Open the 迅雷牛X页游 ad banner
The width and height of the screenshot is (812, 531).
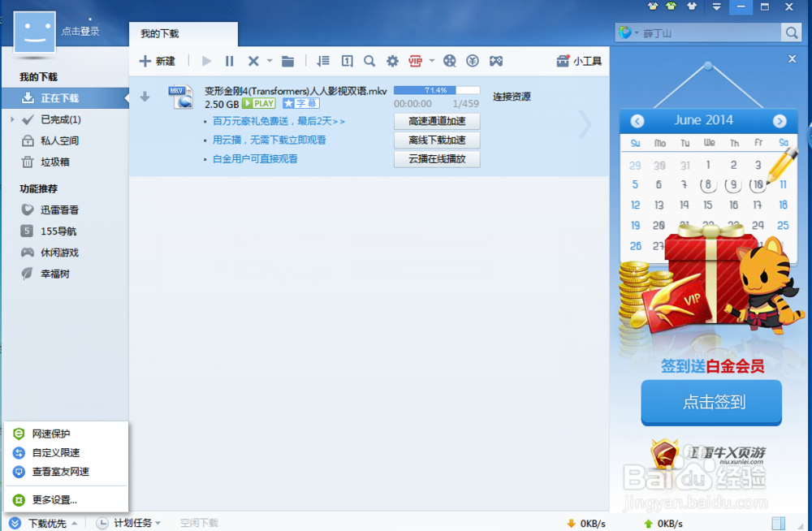708,453
